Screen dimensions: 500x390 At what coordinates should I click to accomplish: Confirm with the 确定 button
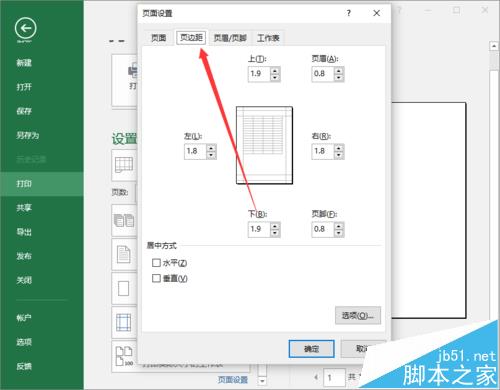[x=311, y=349]
